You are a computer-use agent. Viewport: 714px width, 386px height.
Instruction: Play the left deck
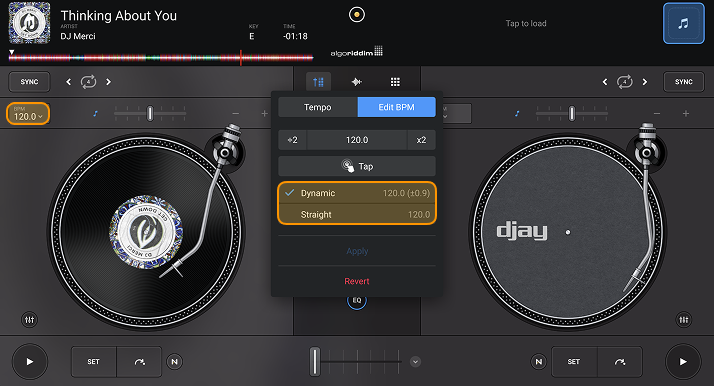[30, 362]
